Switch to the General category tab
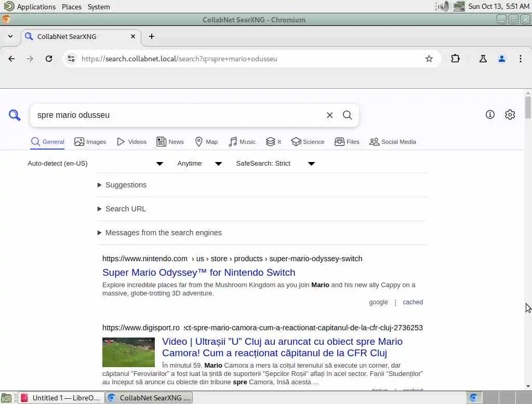This screenshot has width=532, height=404. (47, 142)
